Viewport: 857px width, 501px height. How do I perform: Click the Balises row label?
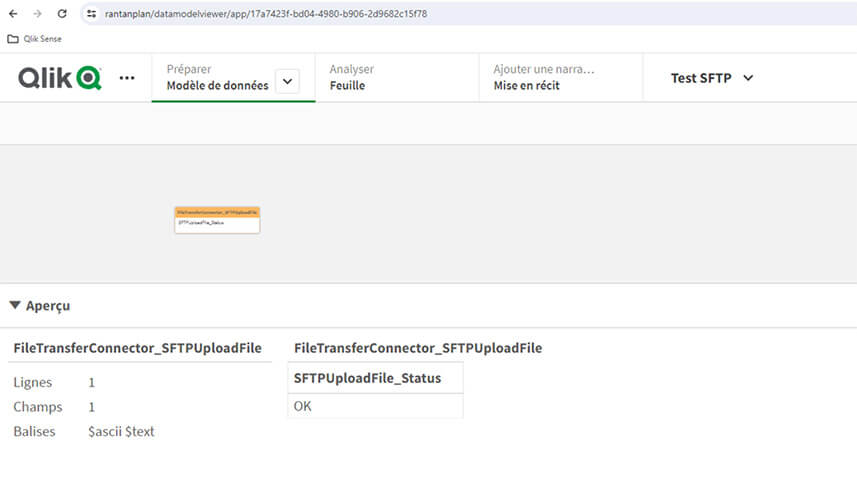coord(34,432)
